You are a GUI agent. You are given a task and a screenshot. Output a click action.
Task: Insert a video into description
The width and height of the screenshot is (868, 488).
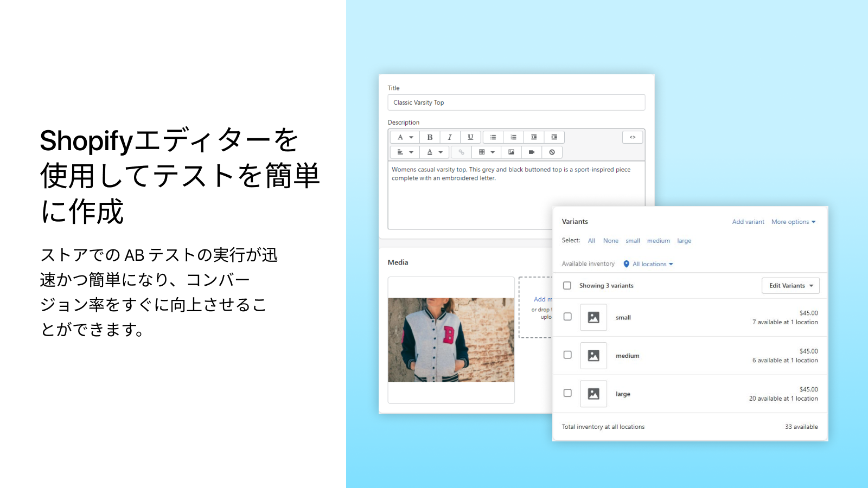(x=532, y=152)
